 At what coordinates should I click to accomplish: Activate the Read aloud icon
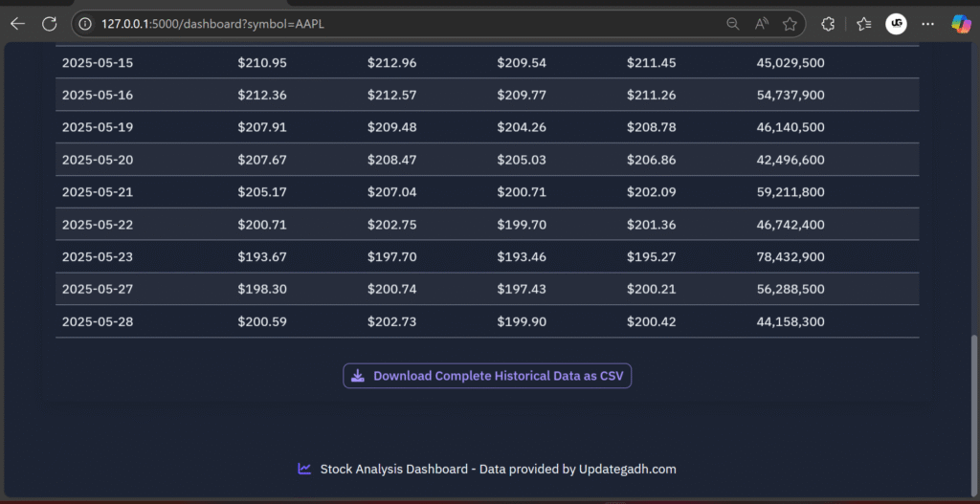761,24
